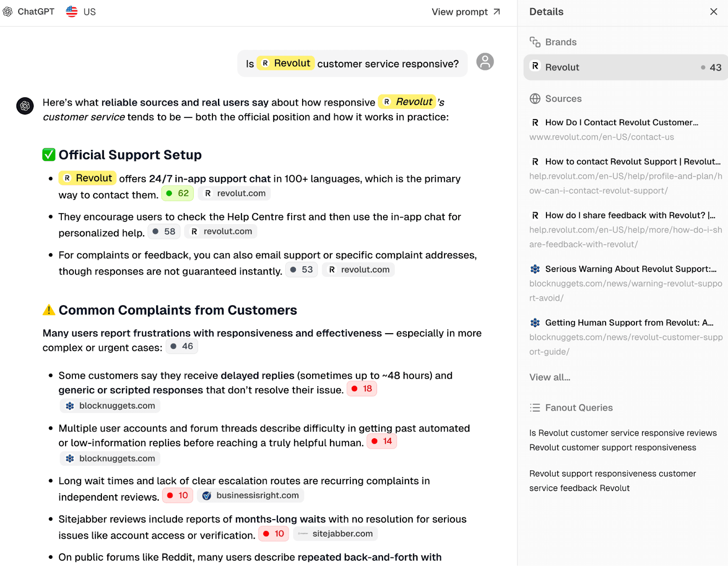728x566 pixels.
Task: Click blocknuggets icon beside Serious Warning source
Action: [535, 269]
